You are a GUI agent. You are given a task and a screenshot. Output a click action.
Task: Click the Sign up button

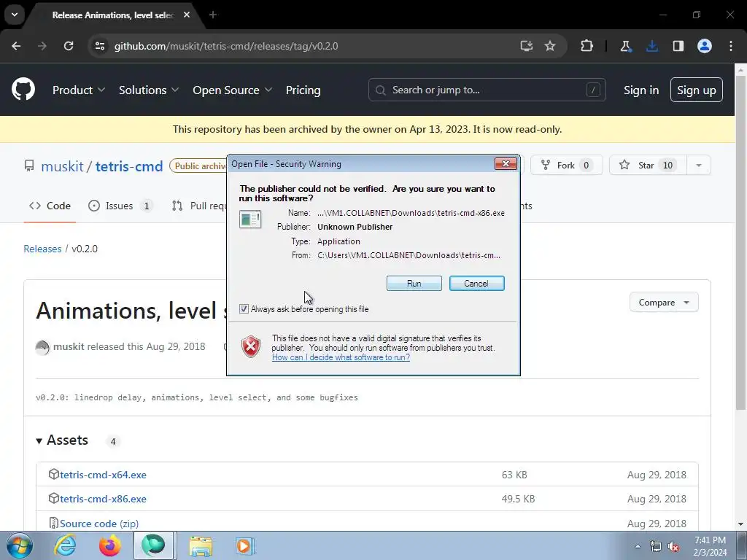point(697,90)
